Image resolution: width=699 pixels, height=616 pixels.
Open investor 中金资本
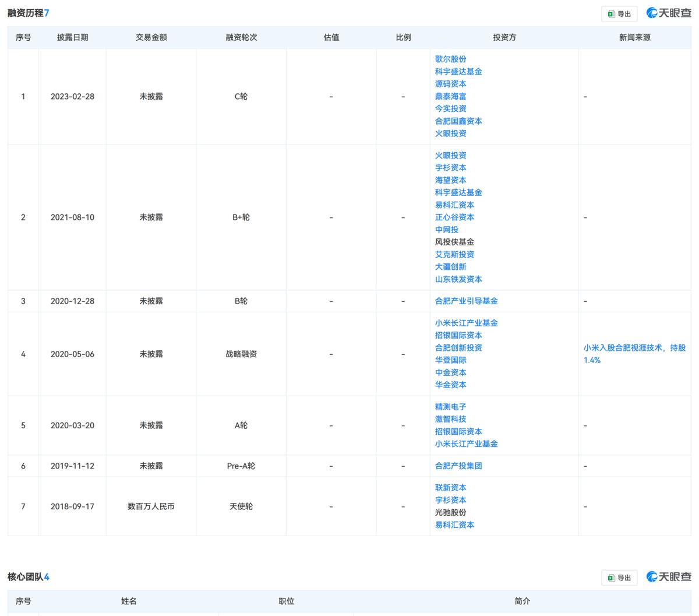pos(450,372)
